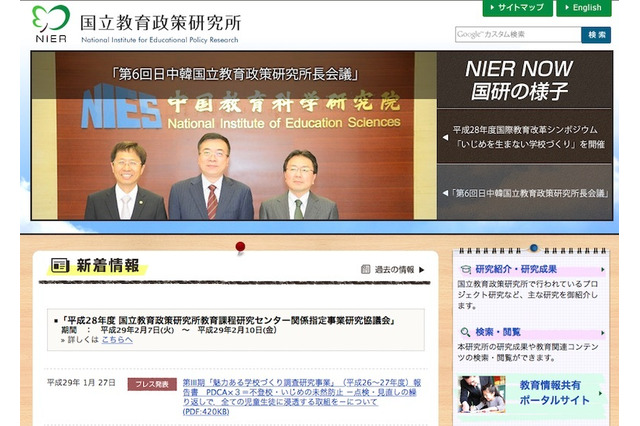The height and width of the screenshot is (426, 640).
Task: Click the portal site photo thumbnail
Action: [482, 395]
